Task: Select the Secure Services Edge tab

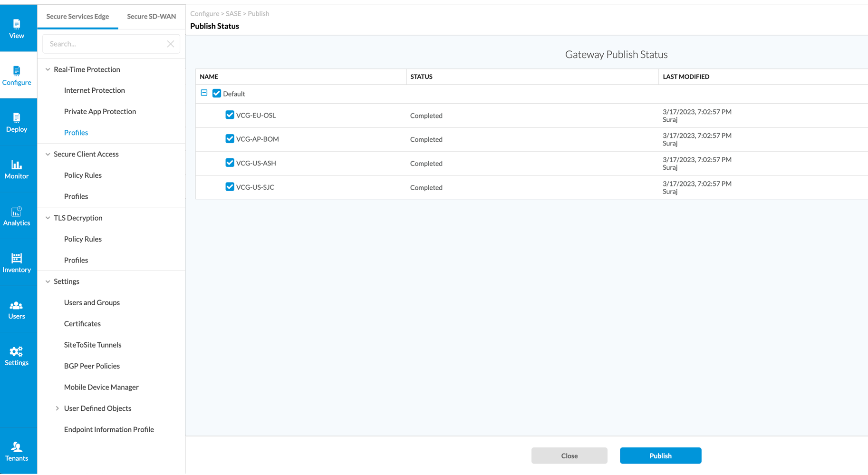Action: coord(77,16)
